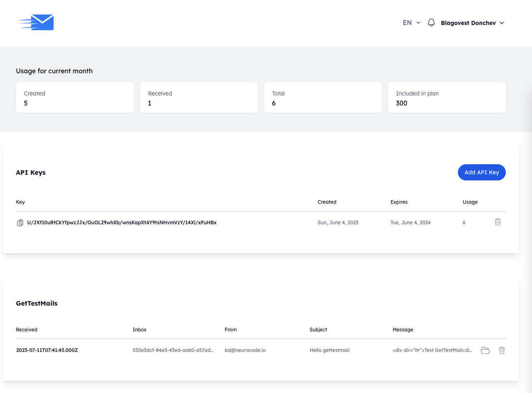Open the notifications bell
This screenshot has height=393, width=532.
click(431, 22)
